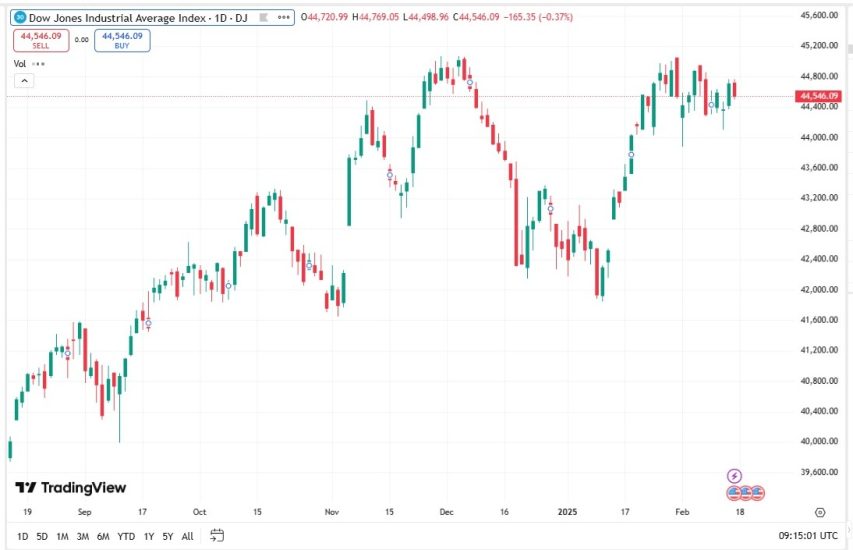Select the 3M date range
853x550 pixels.
(x=83, y=536)
